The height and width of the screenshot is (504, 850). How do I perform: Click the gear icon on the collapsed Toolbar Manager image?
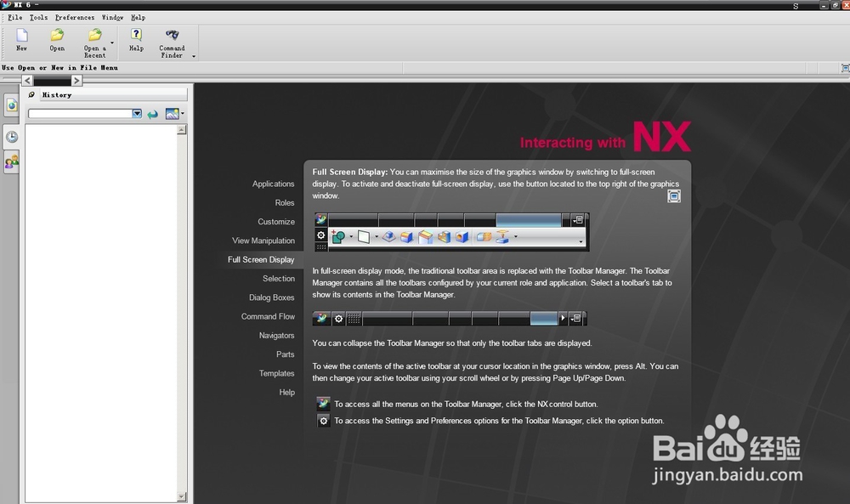click(x=338, y=319)
